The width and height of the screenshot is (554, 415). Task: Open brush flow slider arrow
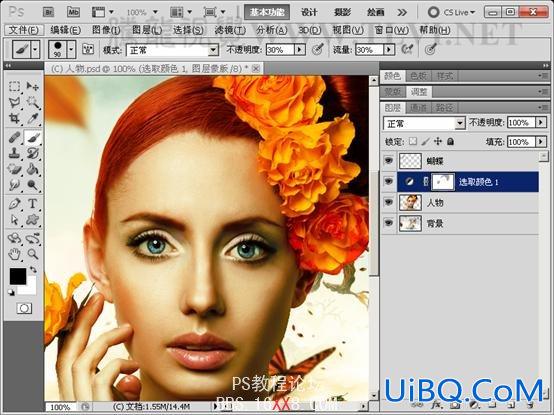(x=389, y=50)
